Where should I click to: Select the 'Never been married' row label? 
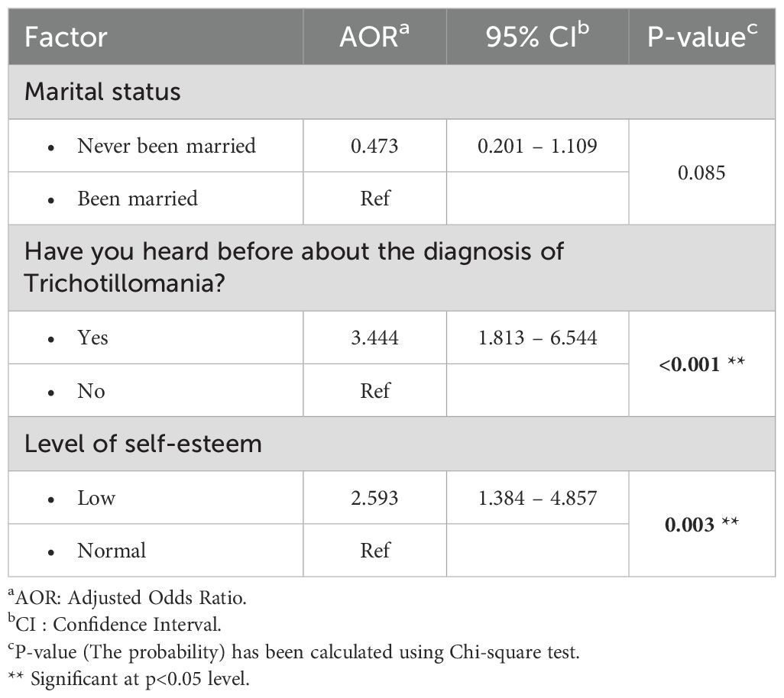pyautogui.click(x=166, y=145)
